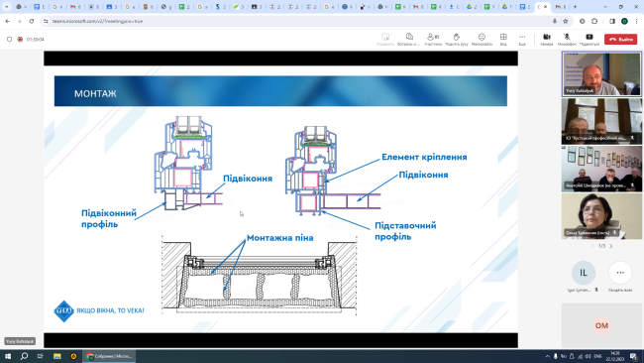Open the More actions ellipsis menu

point(522,39)
